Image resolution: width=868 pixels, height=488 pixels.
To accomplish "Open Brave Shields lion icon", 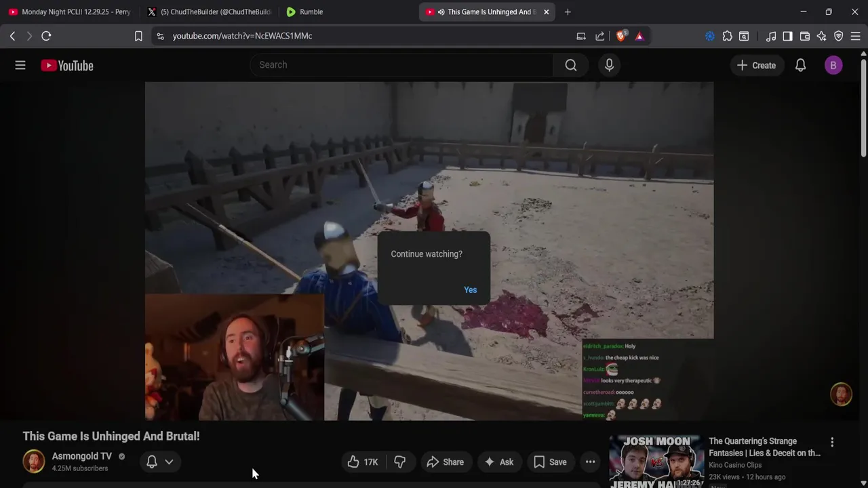I will (620, 36).
